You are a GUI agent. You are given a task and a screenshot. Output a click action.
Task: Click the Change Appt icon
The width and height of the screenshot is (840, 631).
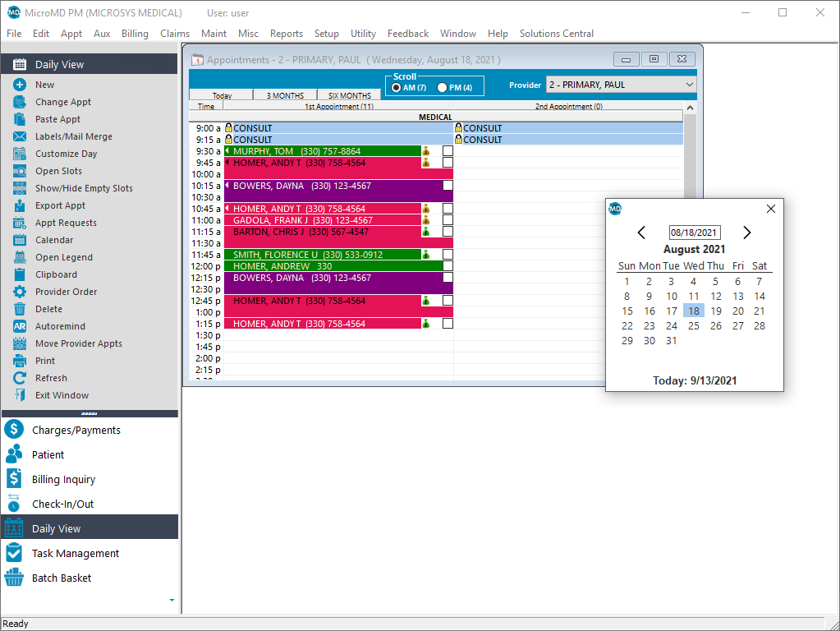point(20,102)
